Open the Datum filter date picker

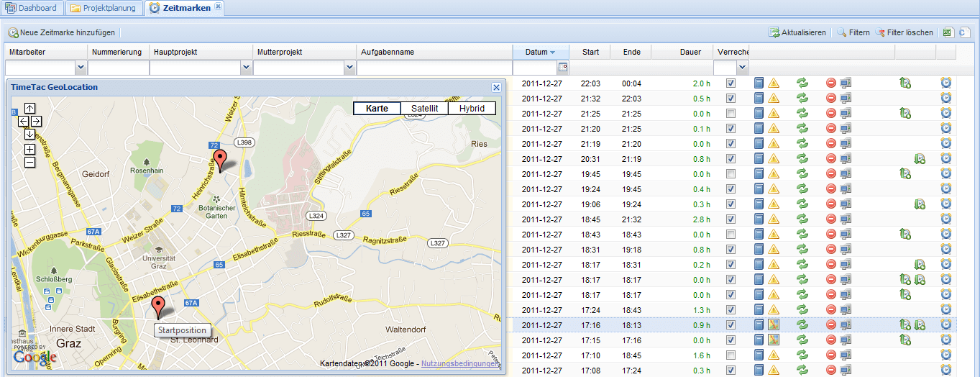click(x=563, y=68)
